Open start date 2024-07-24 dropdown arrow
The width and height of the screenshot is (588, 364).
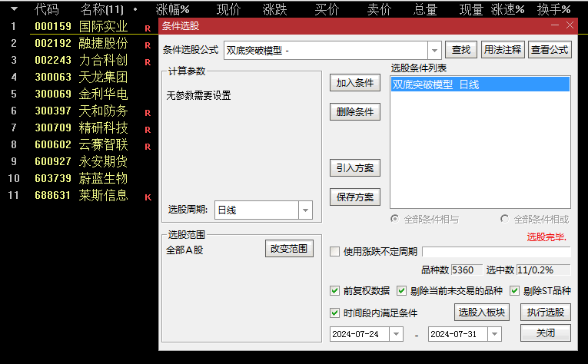(396, 334)
